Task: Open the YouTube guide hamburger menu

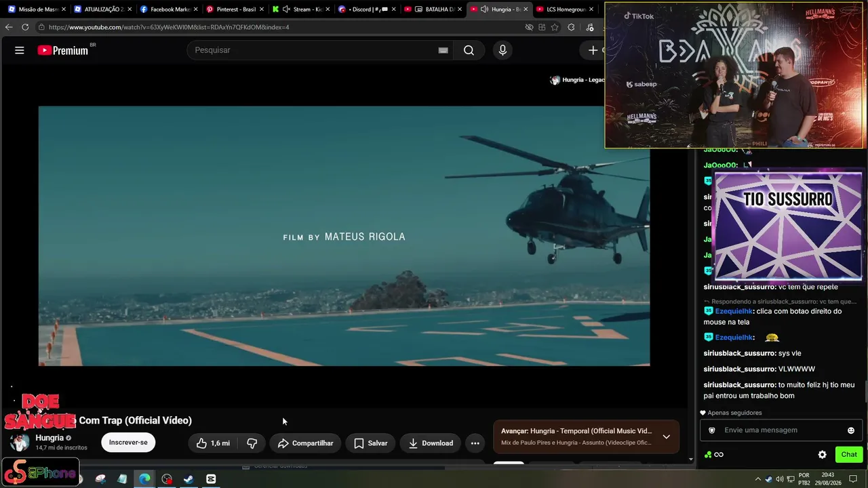Action: [20, 50]
